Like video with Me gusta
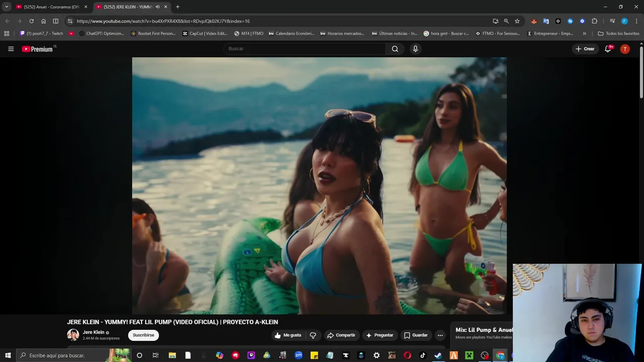644x362 pixels. point(288,335)
